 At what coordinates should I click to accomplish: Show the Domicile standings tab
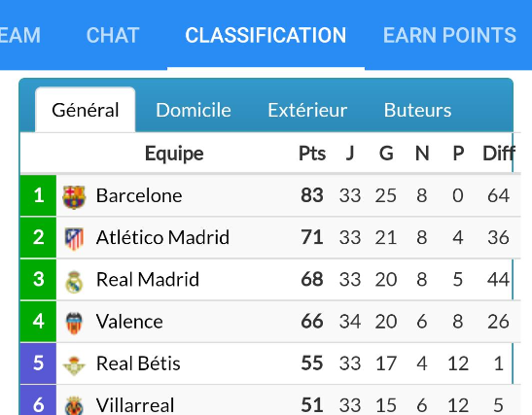(x=194, y=110)
